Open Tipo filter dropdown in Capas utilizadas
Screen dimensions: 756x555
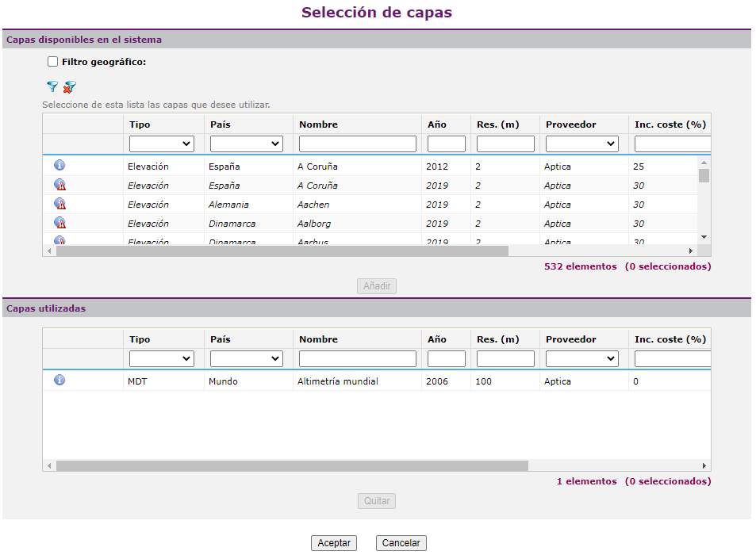162,358
